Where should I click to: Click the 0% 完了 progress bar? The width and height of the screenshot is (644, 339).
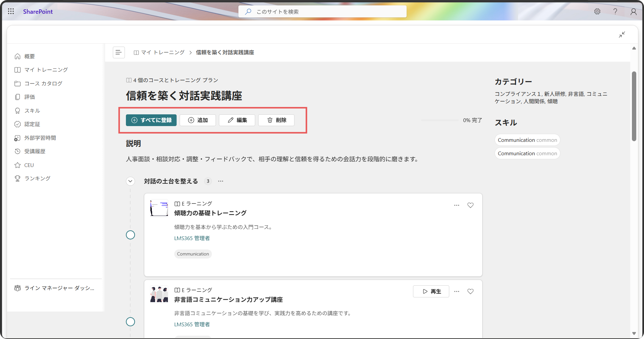point(440,120)
